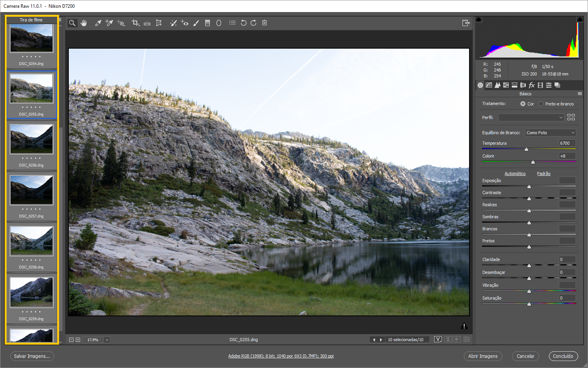Select the Hand tool
588x368 pixels.
84,23
